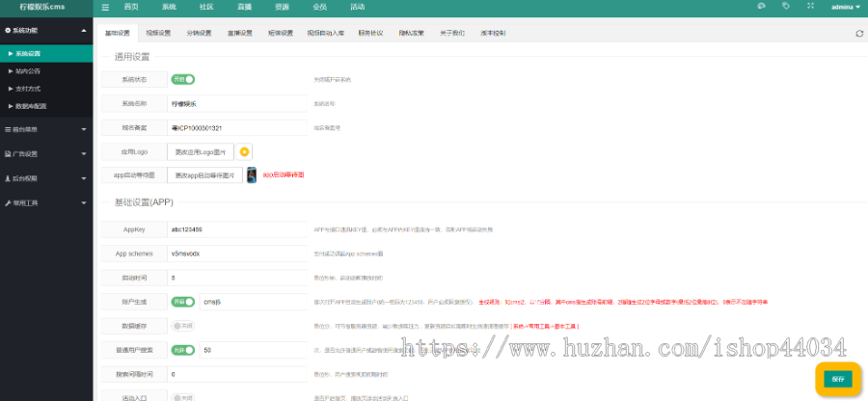Click the green 保存 save button
Image resolution: width=868 pixels, height=401 pixels.
(x=838, y=379)
